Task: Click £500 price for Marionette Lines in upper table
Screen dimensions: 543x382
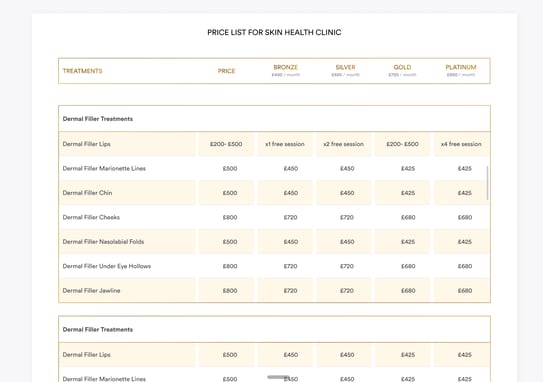Action: [x=230, y=169]
